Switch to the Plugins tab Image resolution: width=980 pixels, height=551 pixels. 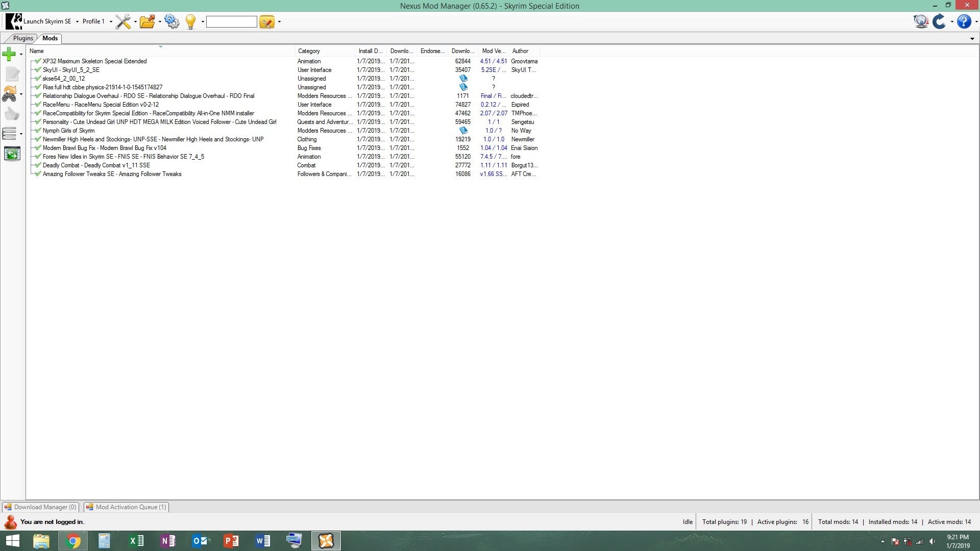pos(23,38)
